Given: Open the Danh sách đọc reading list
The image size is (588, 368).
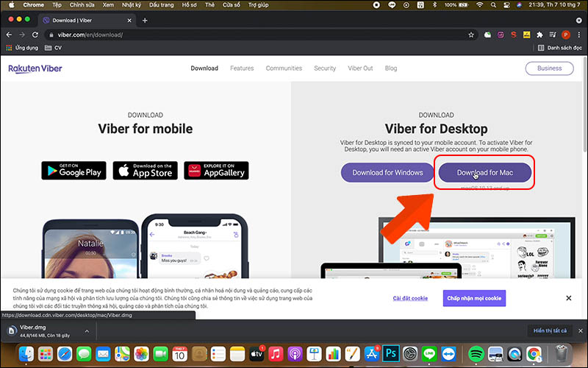Looking at the screenshot, I should (x=560, y=48).
